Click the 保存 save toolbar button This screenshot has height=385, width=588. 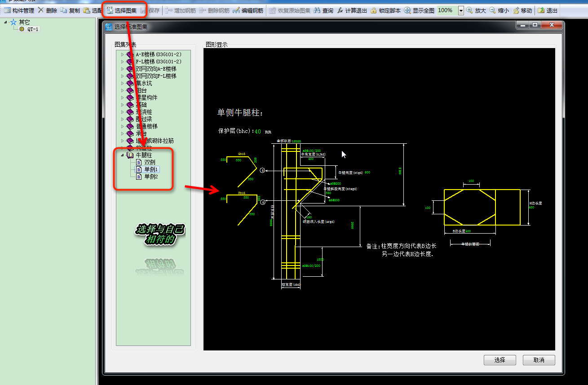(150, 10)
